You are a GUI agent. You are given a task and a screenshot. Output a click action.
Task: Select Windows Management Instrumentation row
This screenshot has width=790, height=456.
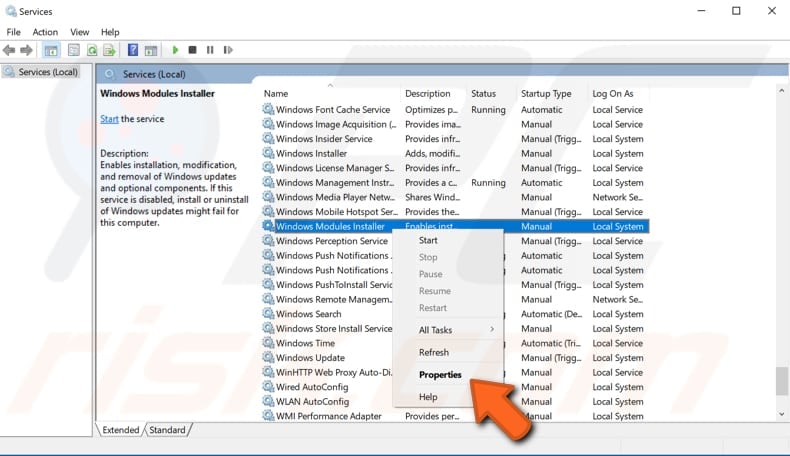pyautogui.click(x=455, y=182)
